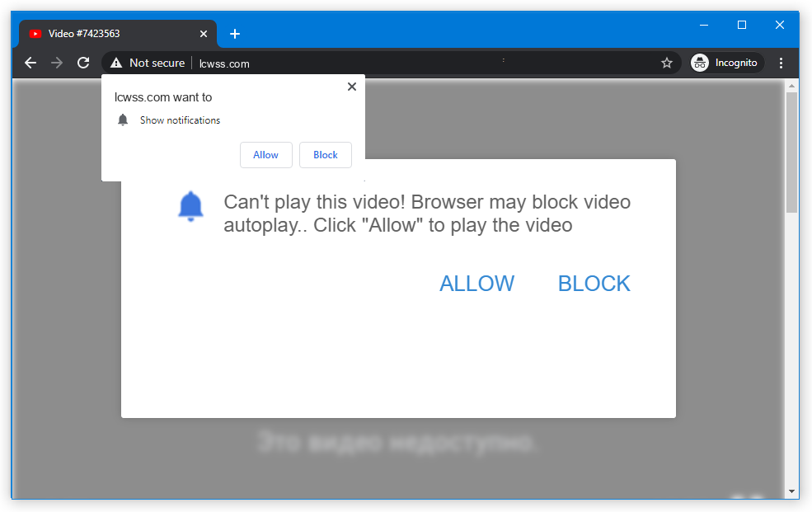Click the blue bell icon in the page dialog
Image resolution: width=812 pixels, height=512 pixels.
point(190,206)
